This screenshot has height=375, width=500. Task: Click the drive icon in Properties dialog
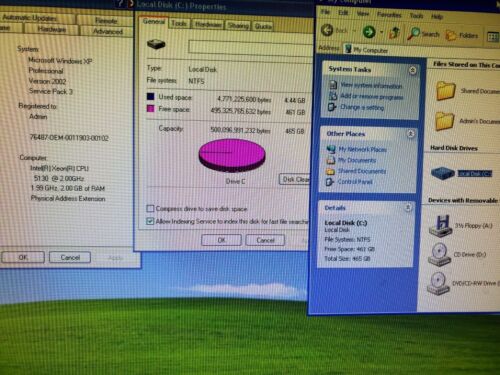click(x=156, y=44)
